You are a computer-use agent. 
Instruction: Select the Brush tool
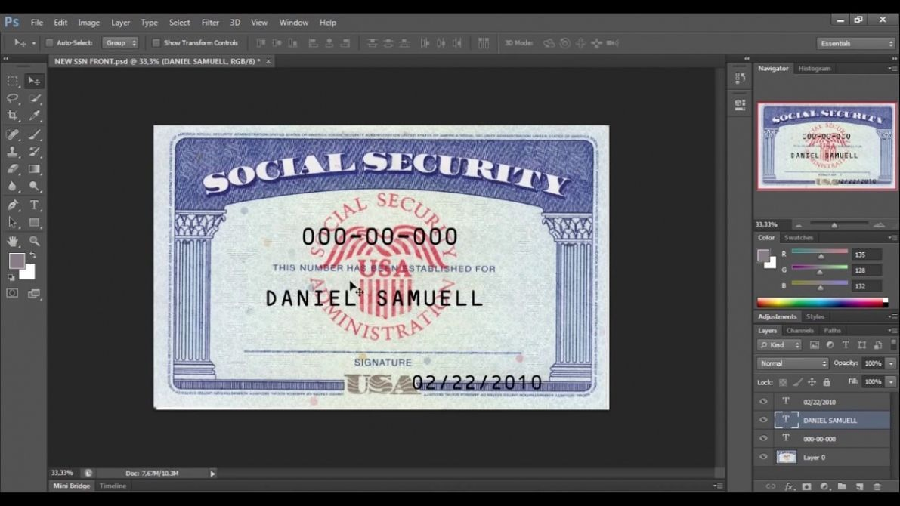pos(34,135)
